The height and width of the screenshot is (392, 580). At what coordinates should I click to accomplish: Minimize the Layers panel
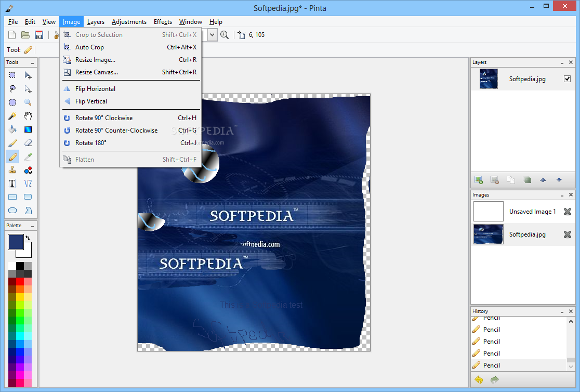pos(562,62)
